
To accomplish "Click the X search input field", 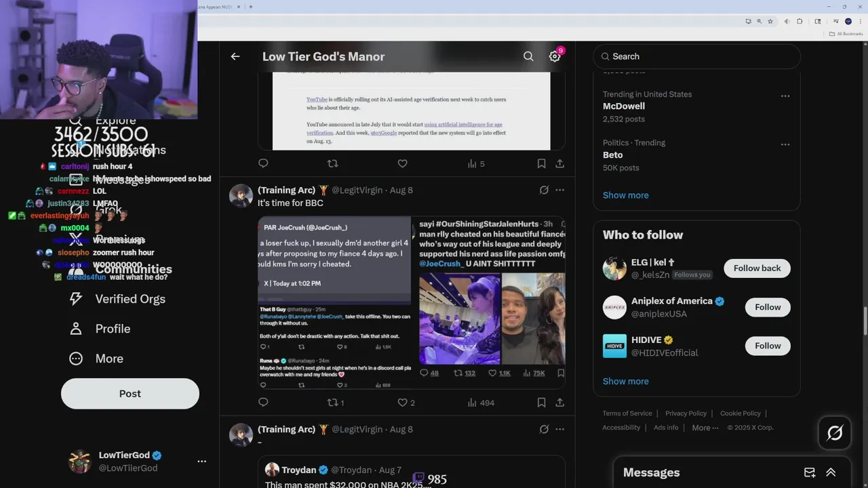I will 696,56.
